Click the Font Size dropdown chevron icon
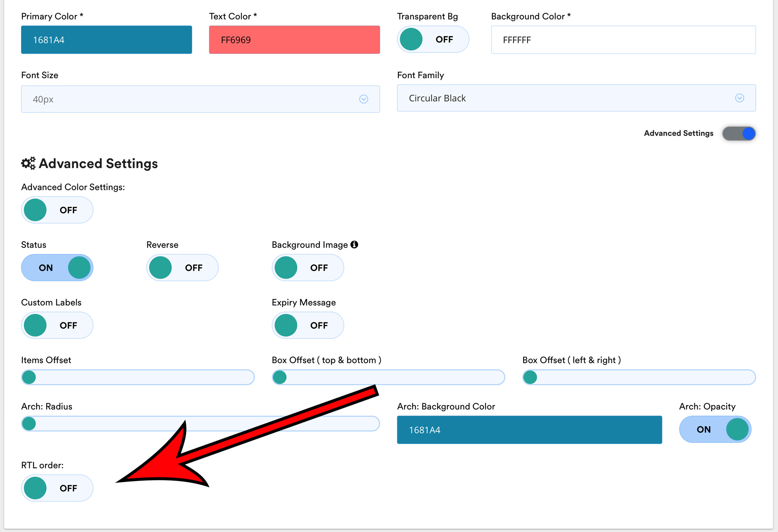The image size is (778, 532). tap(363, 99)
